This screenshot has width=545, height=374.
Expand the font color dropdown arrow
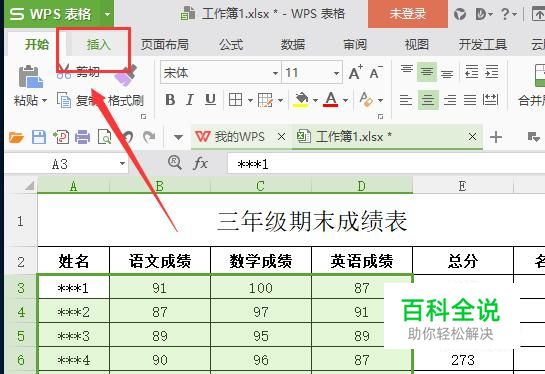[345, 100]
